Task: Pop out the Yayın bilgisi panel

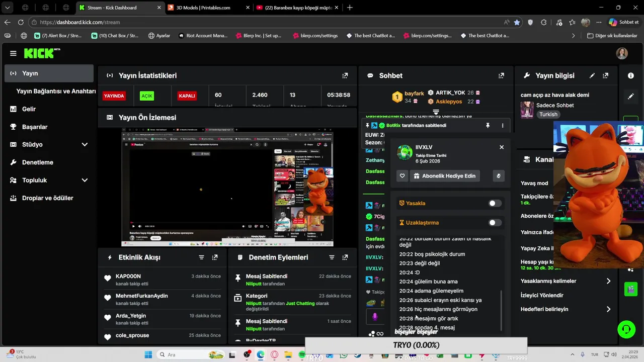Action: click(605, 75)
